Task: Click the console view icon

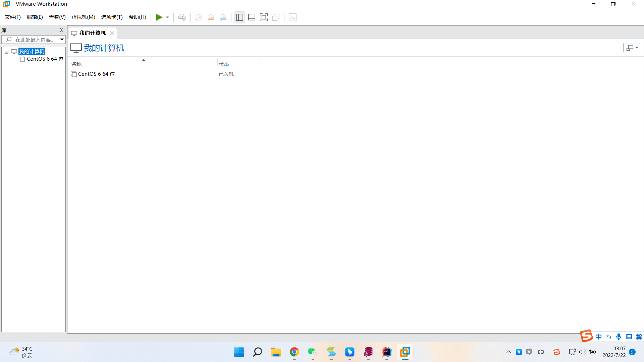Action: (293, 17)
